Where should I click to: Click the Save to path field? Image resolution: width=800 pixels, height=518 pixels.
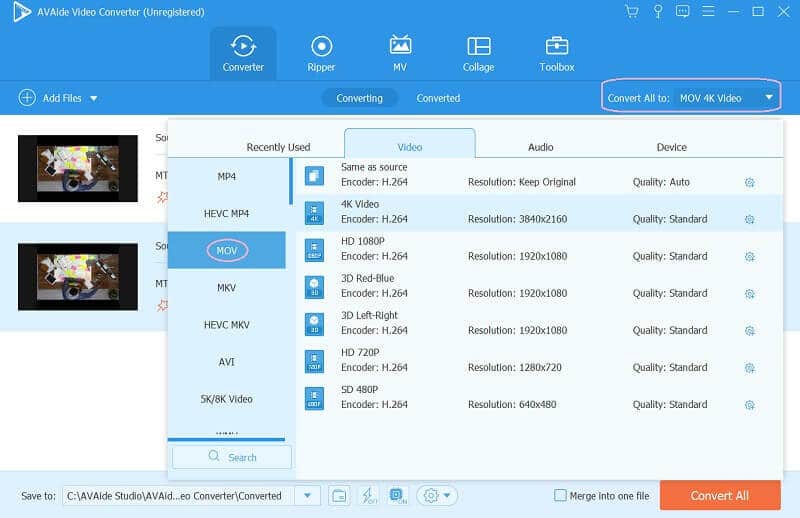coord(179,496)
